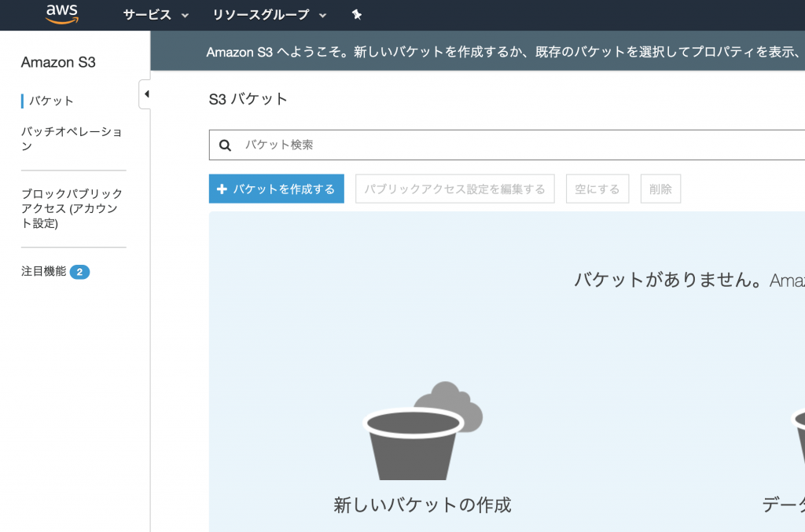Click the pin shortcut icon in the top bar
Viewport: 805px width, 532px height.
click(357, 15)
